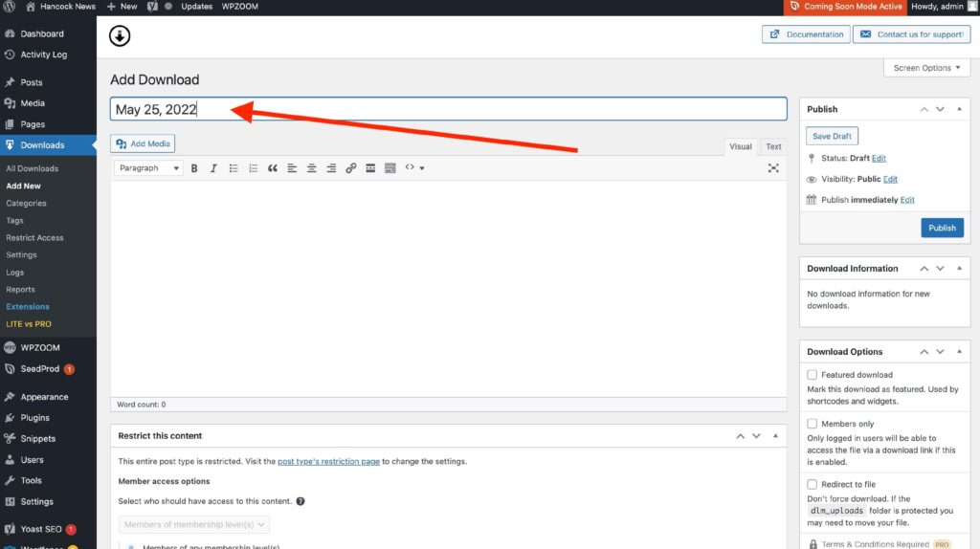The width and height of the screenshot is (980, 549).
Task: Toggle bold formatting in the editor toolbar
Action: point(194,168)
